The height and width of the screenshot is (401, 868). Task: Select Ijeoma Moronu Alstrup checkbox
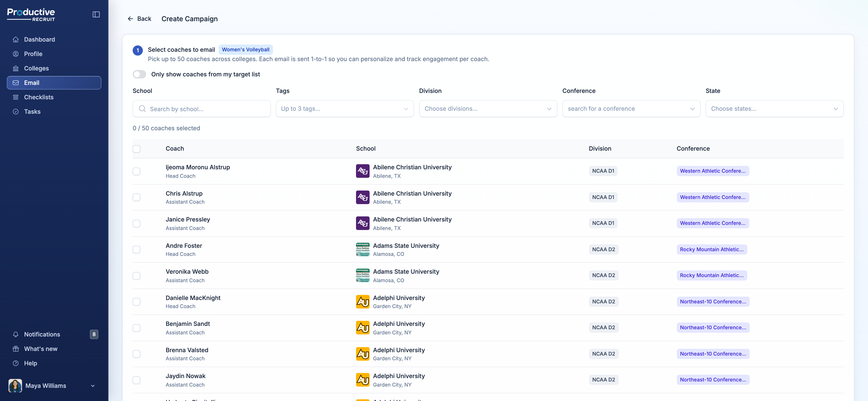click(x=136, y=171)
